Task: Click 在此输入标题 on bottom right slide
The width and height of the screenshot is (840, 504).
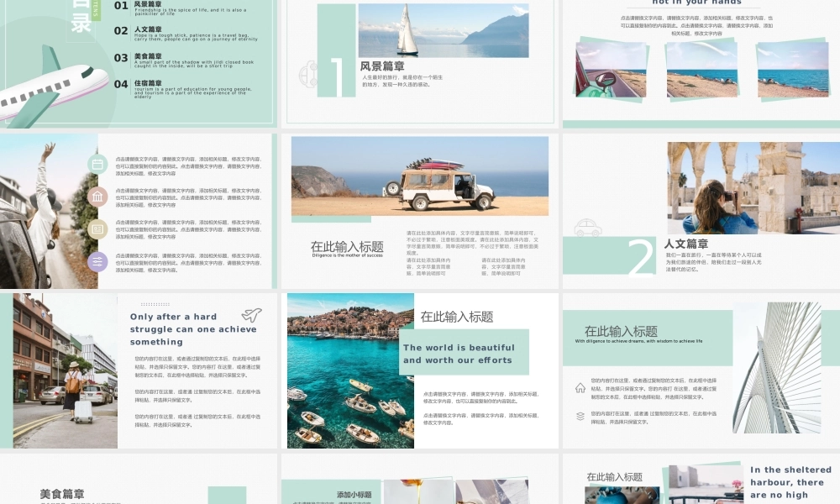Action: (x=615, y=476)
